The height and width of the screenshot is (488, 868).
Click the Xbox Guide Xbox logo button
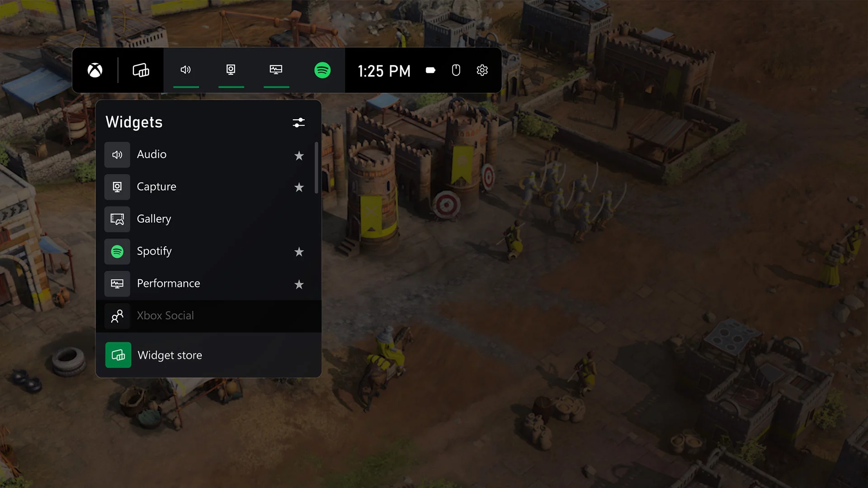(95, 71)
